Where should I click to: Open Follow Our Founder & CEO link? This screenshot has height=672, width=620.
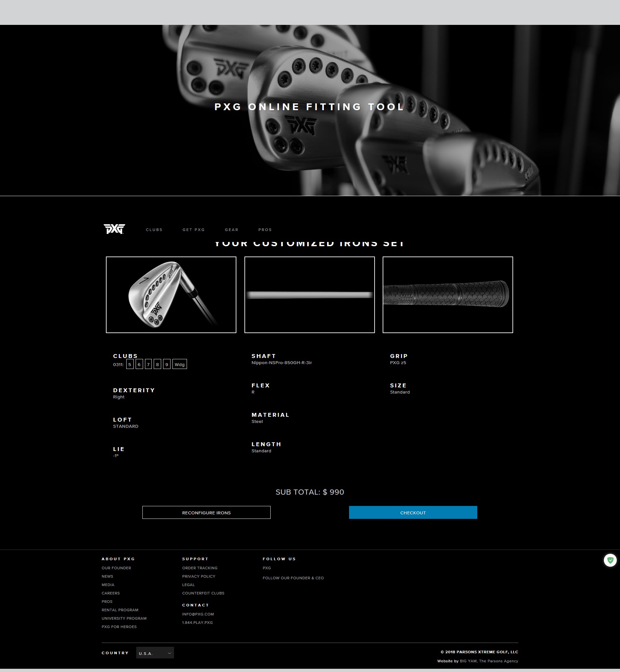293,578
